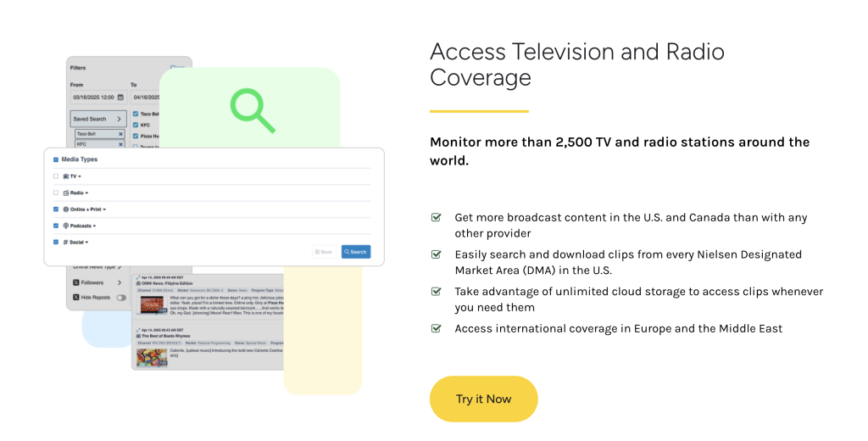Viewport: 868px width, 441px height.
Task: Expand the Saved Search chevron
Action: [119, 119]
